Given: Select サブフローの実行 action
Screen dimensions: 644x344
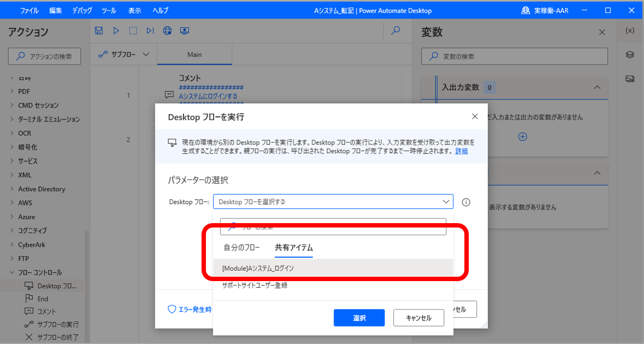Looking at the screenshot, I should [x=51, y=324].
